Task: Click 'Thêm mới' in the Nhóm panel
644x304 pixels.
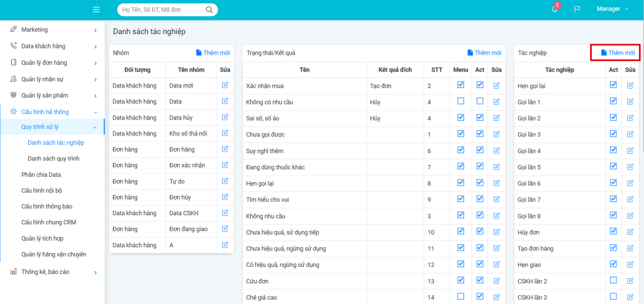Action: pyautogui.click(x=213, y=53)
